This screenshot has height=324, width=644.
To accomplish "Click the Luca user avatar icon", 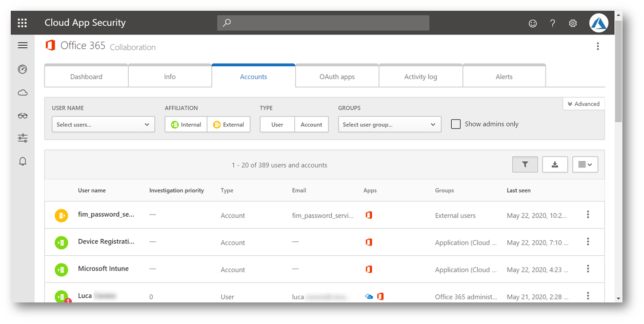I will click(62, 296).
